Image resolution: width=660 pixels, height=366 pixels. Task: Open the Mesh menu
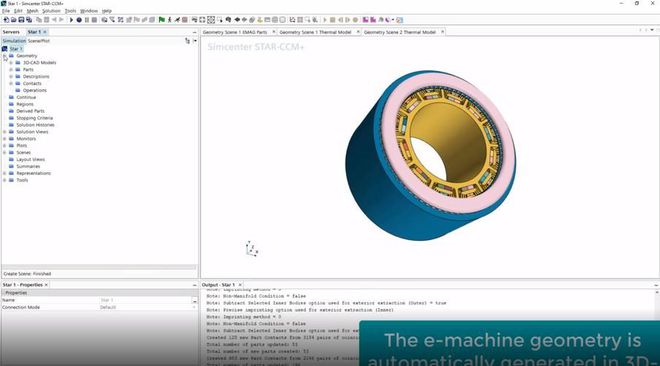click(x=32, y=11)
